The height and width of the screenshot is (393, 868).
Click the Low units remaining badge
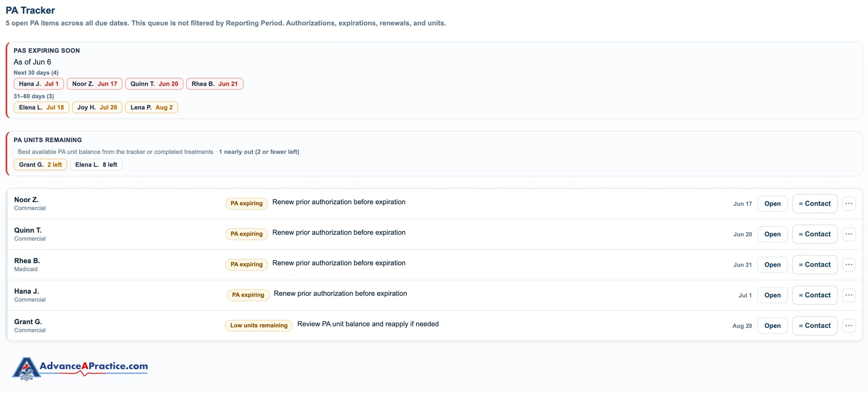click(x=259, y=326)
